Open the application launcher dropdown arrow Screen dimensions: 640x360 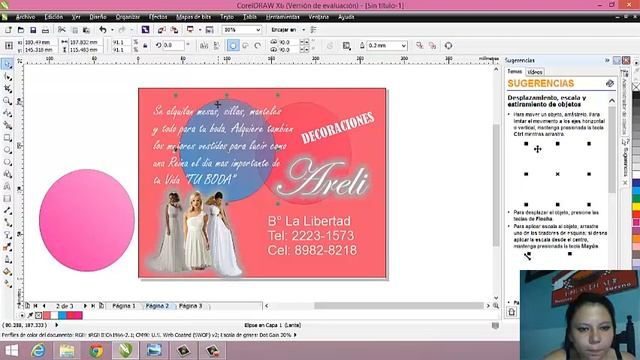click(200, 30)
